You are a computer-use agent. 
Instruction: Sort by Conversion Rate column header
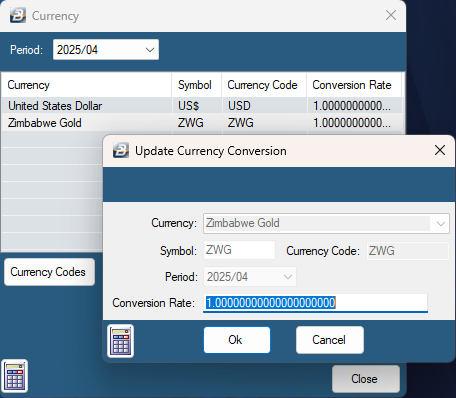354,85
